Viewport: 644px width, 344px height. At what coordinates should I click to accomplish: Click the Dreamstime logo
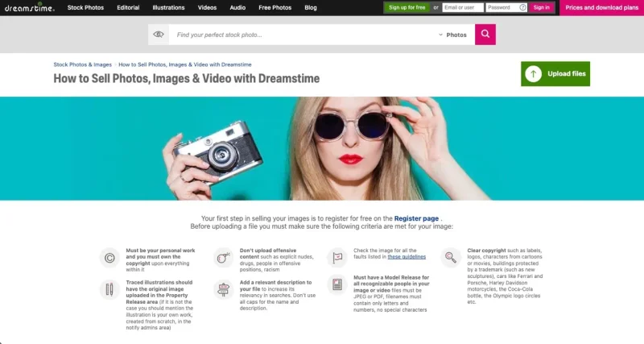pyautogui.click(x=29, y=7)
